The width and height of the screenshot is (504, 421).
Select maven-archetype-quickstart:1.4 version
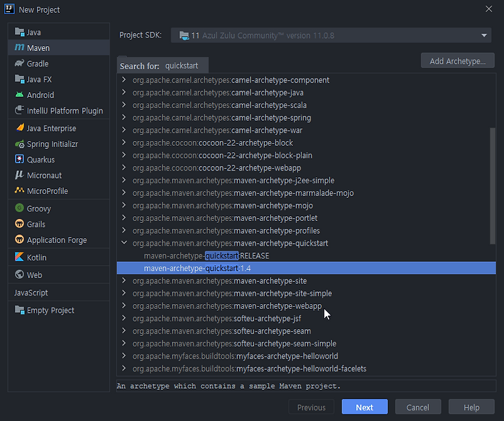pos(306,268)
